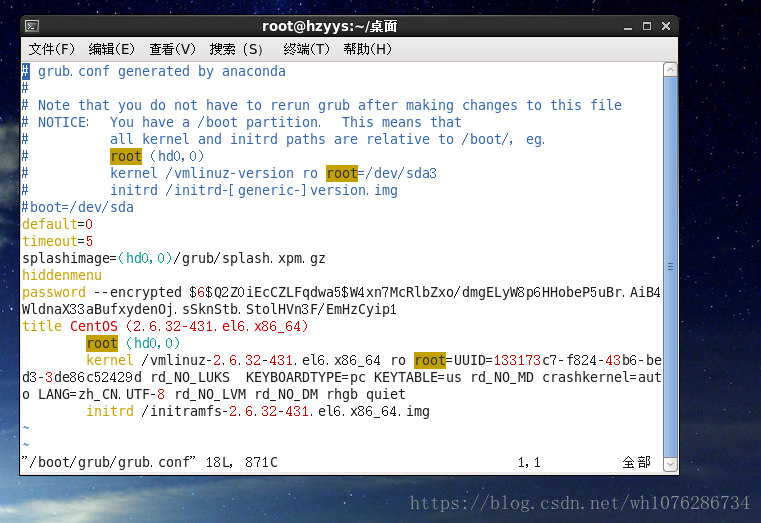Click the scrollbar down arrow
Image resolution: width=761 pixels, height=523 pixels.
pos(670,464)
